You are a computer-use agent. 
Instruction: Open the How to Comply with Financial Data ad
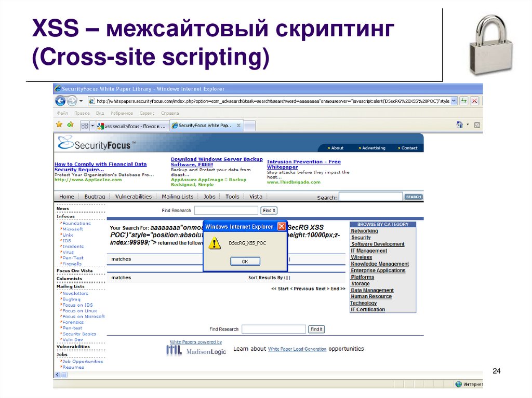(x=100, y=167)
